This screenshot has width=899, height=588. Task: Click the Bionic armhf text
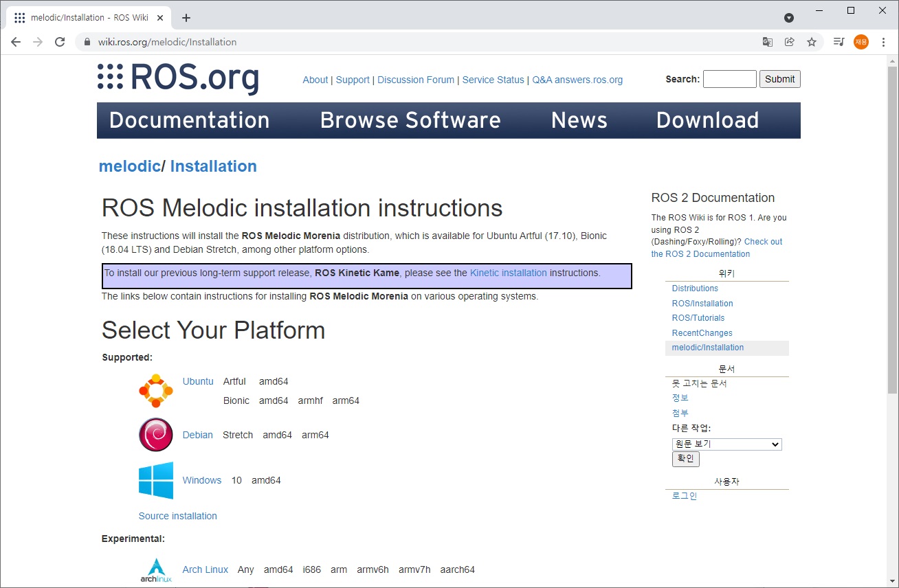click(311, 400)
